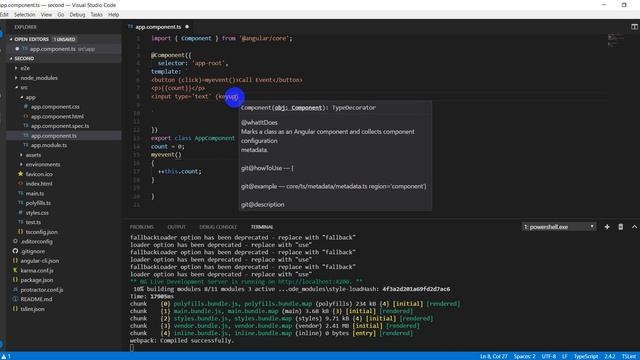
Task: Split the editor with the top-right icon
Action: click(x=634, y=27)
